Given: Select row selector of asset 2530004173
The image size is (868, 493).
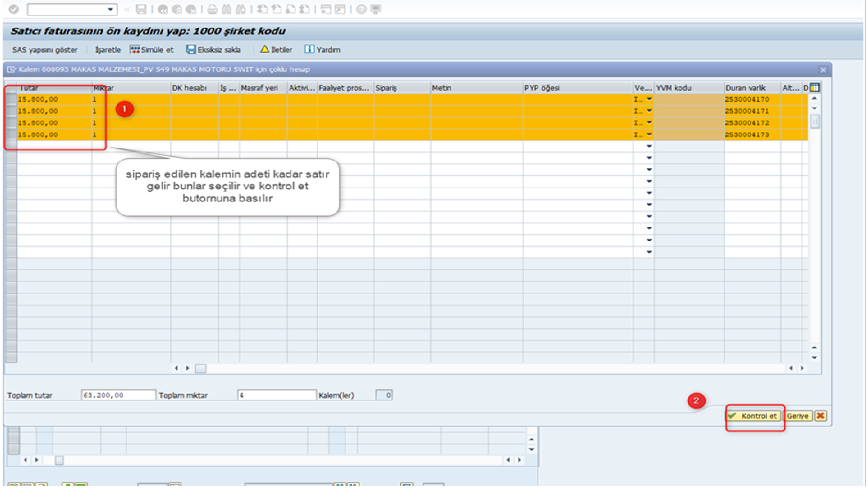Looking at the screenshot, I should (11, 135).
